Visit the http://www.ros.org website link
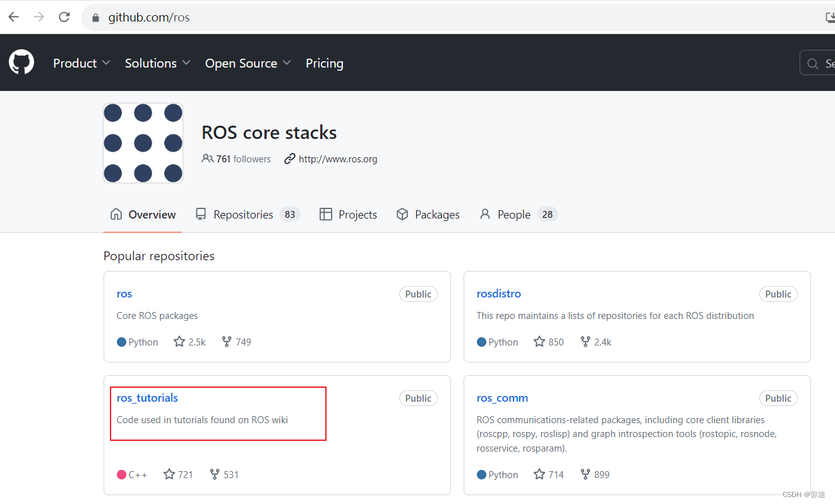 coord(338,159)
